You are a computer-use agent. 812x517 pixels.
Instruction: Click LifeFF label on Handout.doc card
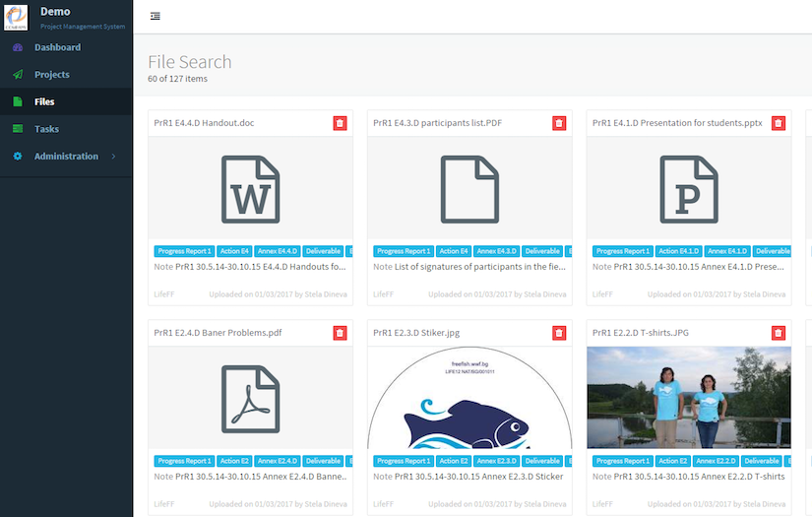point(164,294)
